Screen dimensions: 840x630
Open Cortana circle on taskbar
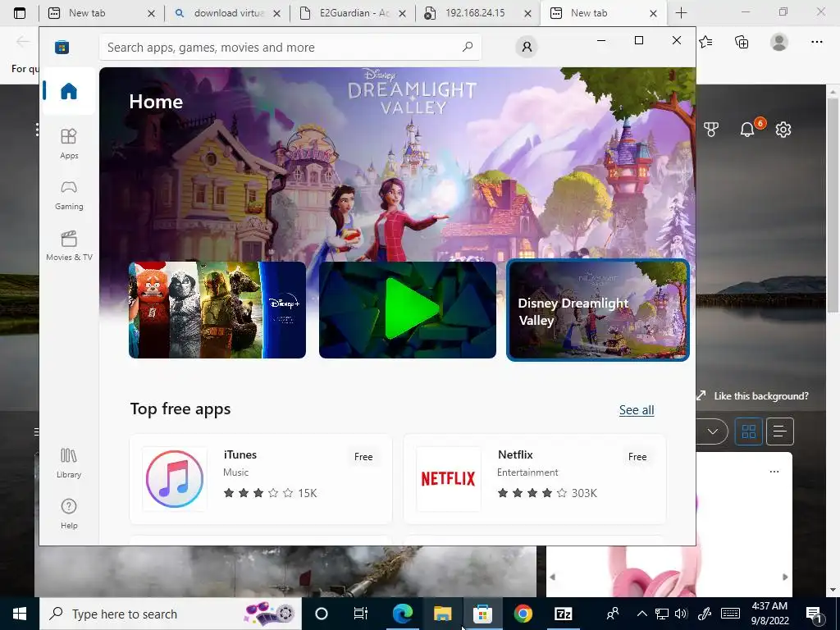pos(321,614)
